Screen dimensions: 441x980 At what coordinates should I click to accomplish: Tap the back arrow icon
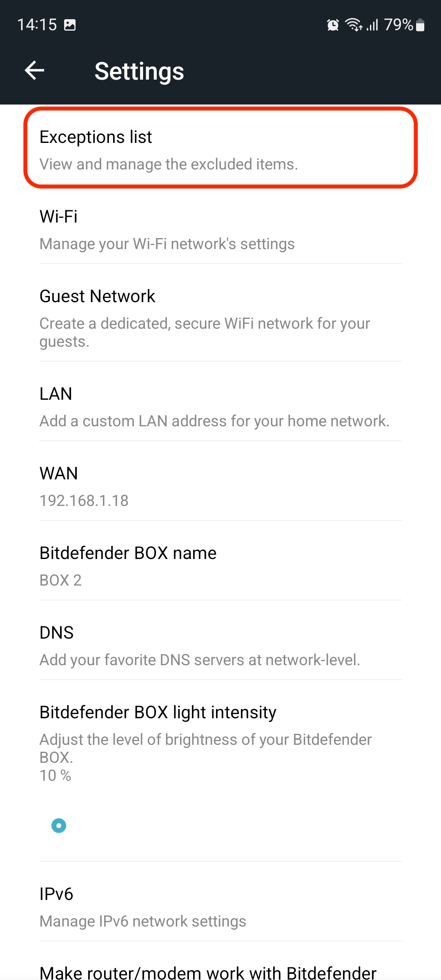(35, 71)
